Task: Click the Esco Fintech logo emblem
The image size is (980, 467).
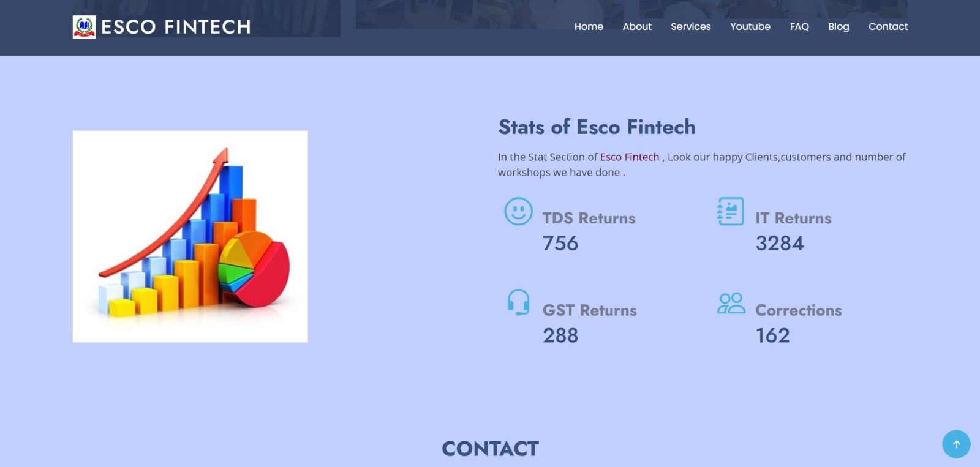Action: pos(84,27)
